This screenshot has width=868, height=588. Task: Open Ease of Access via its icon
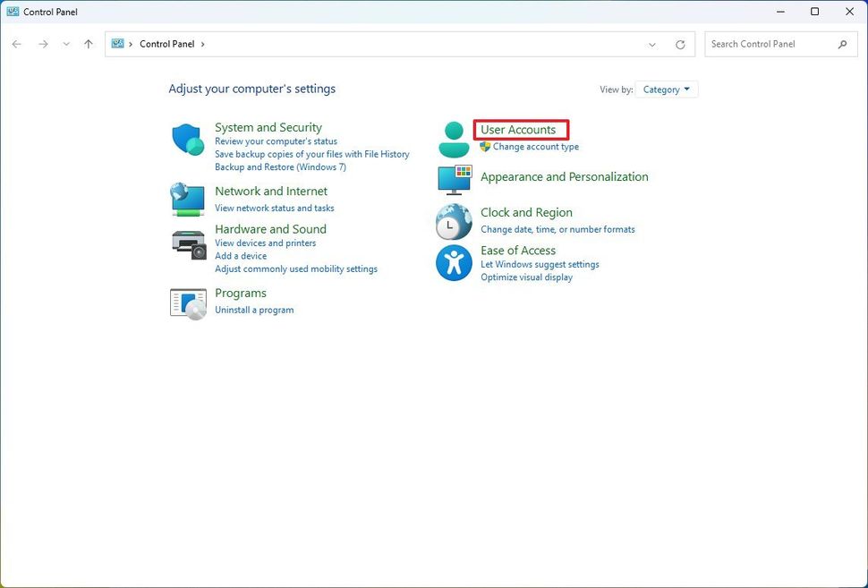tap(454, 262)
